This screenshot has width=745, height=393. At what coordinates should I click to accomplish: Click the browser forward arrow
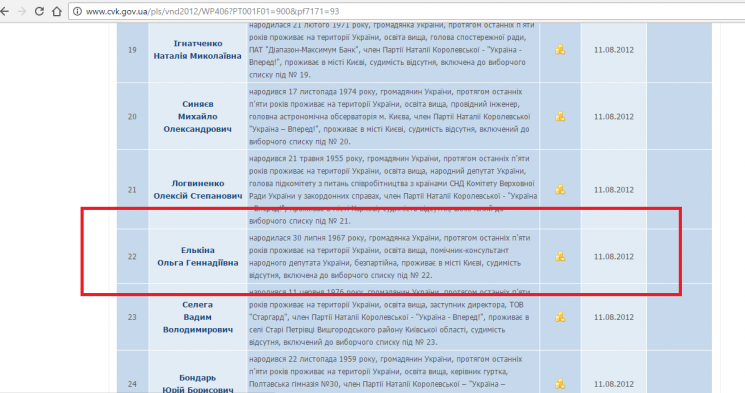(22, 11)
